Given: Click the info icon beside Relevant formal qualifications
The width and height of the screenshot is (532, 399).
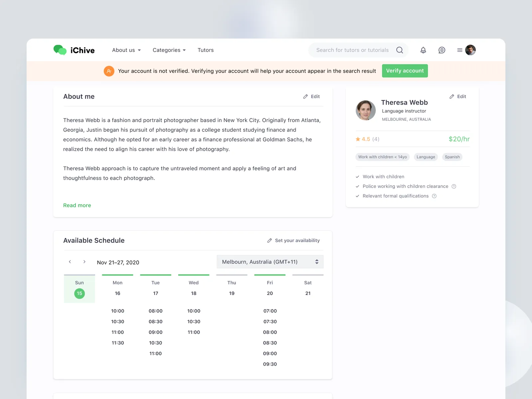Looking at the screenshot, I should pos(434,196).
